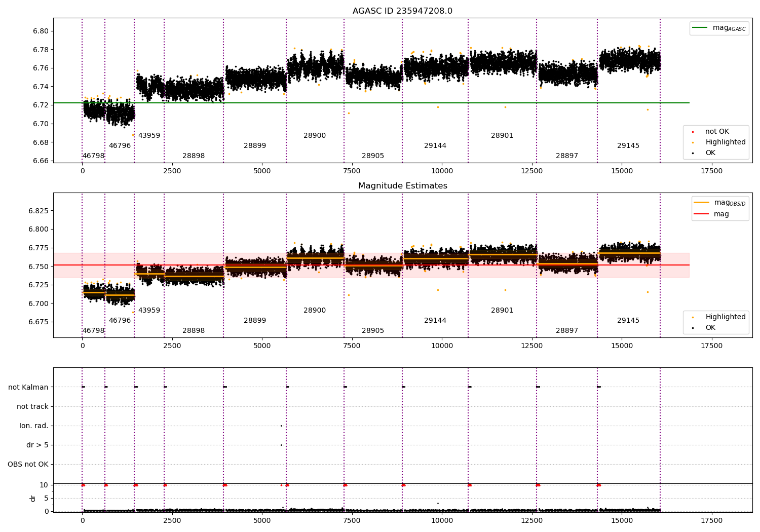The width and height of the screenshot is (760, 532).
Task: Click the 10000 x-axis tick under middle plot
Action: click(442, 346)
